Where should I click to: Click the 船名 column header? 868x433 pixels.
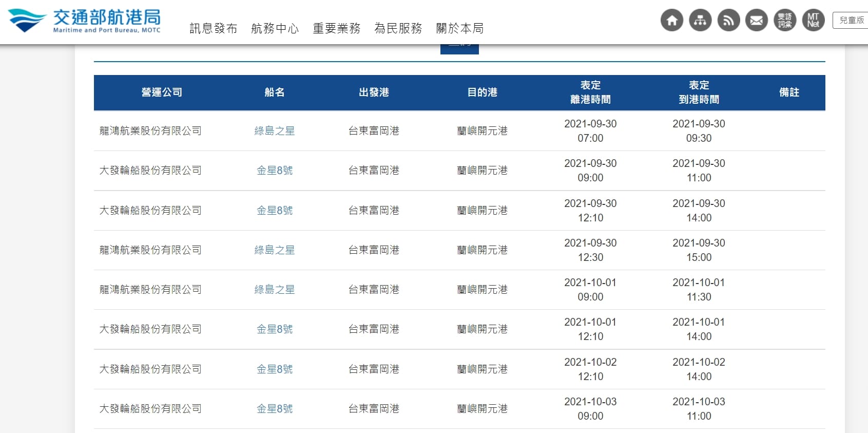coord(275,92)
